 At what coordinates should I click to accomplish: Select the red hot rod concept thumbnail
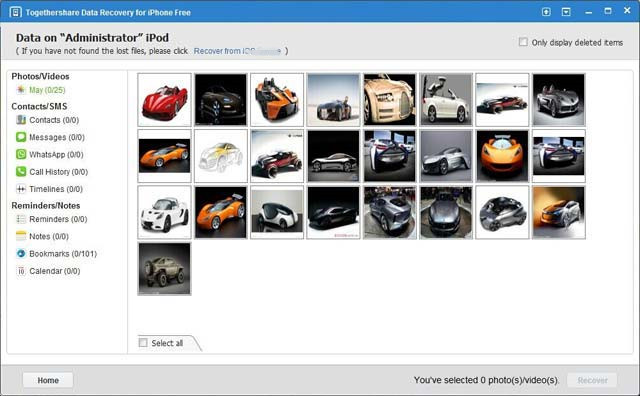[x=277, y=156]
